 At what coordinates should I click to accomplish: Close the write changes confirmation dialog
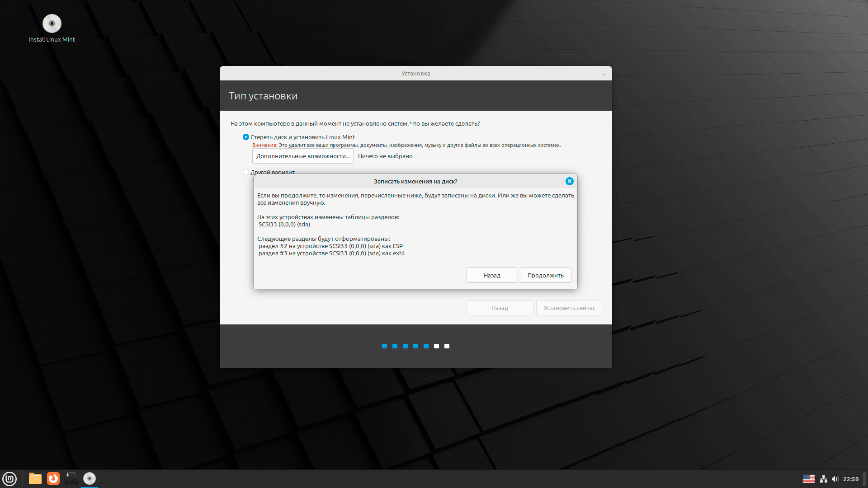(x=569, y=181)
